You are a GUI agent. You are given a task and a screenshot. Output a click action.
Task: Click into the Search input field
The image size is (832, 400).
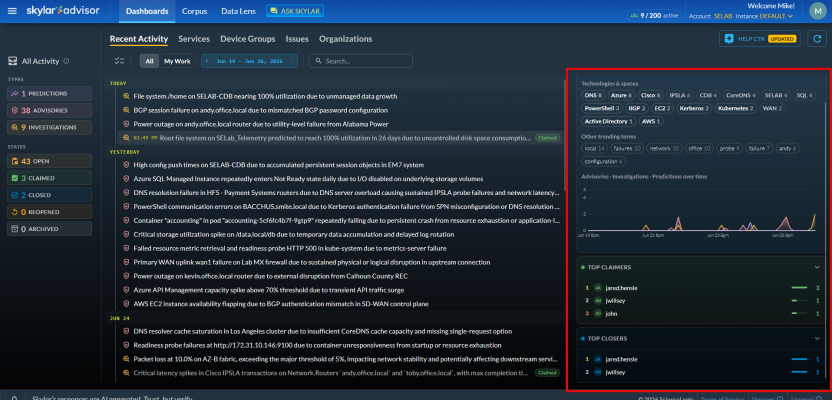[361, 61]
